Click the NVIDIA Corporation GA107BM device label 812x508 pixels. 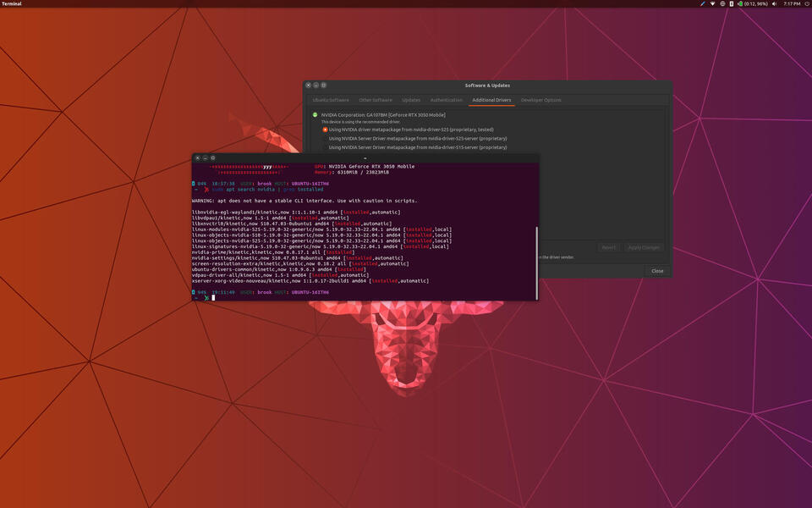(x=382, y=114)
